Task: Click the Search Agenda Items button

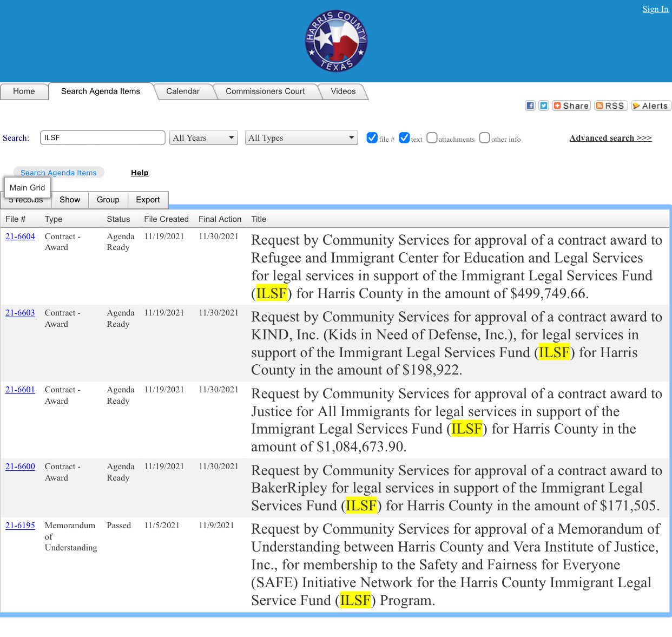Action: click(x=58, y=173)
